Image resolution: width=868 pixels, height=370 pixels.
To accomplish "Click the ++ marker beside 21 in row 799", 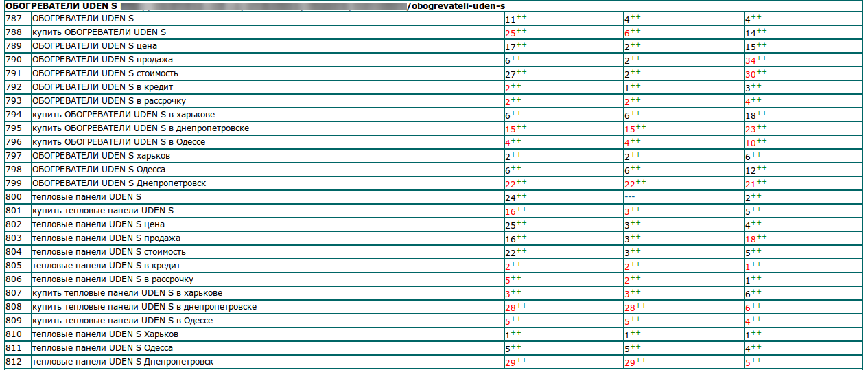I will 762,182.
